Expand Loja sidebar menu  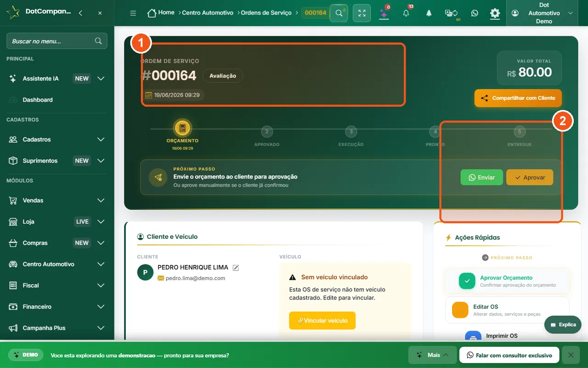pos(57,222)
